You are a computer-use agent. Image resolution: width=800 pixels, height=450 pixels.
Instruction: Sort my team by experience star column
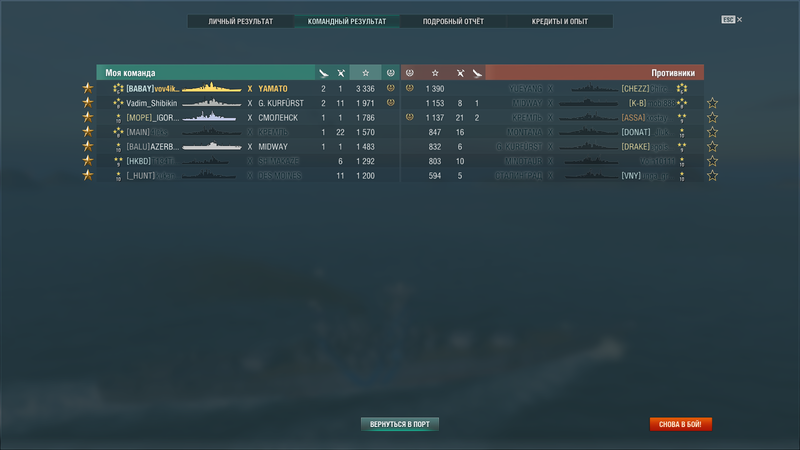pyautogui.click(x=365, y=73)
